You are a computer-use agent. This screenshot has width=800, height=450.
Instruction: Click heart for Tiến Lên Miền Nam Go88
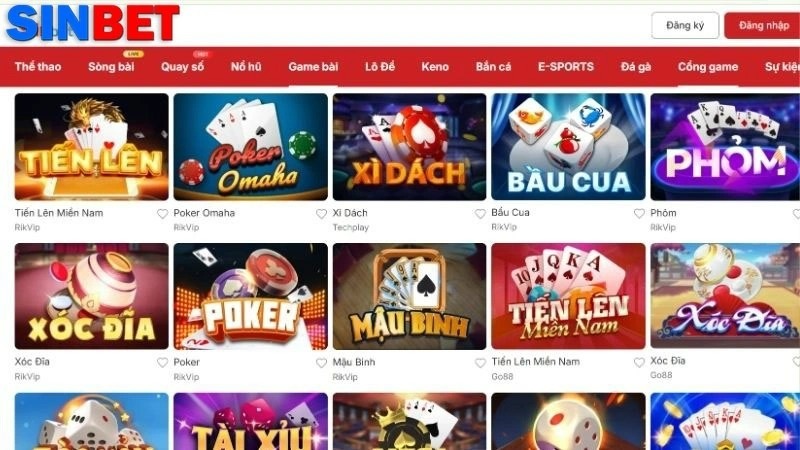click(639, 362)
